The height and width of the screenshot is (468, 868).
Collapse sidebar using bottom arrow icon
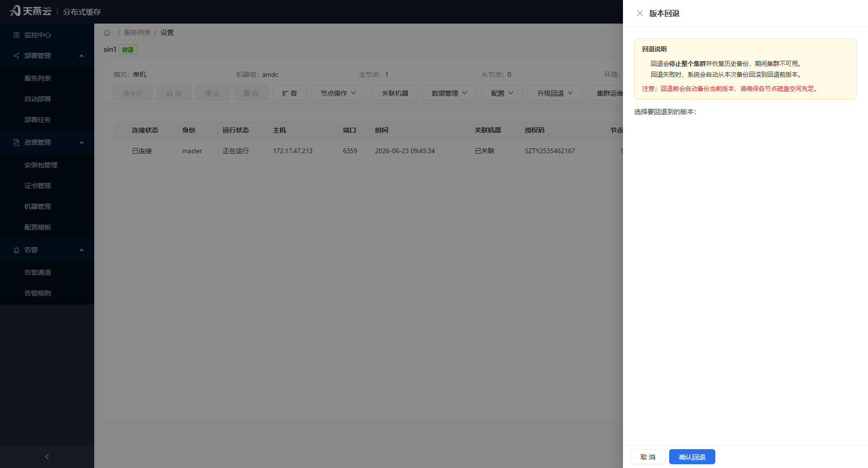[47, 457]
